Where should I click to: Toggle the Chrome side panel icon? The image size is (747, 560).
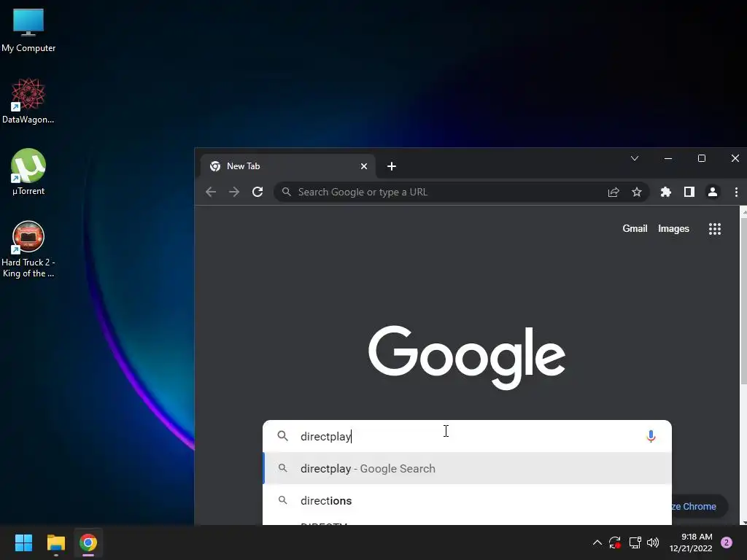(689, 192)
